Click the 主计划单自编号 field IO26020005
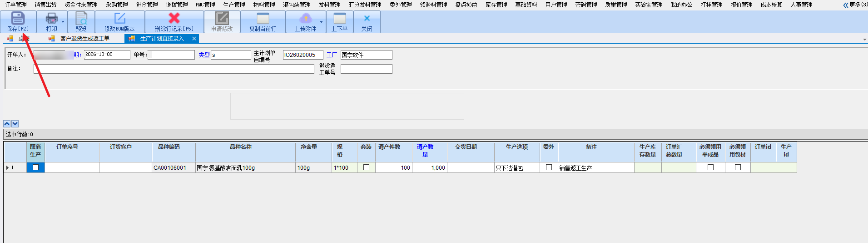 click(x=303, y=55)
